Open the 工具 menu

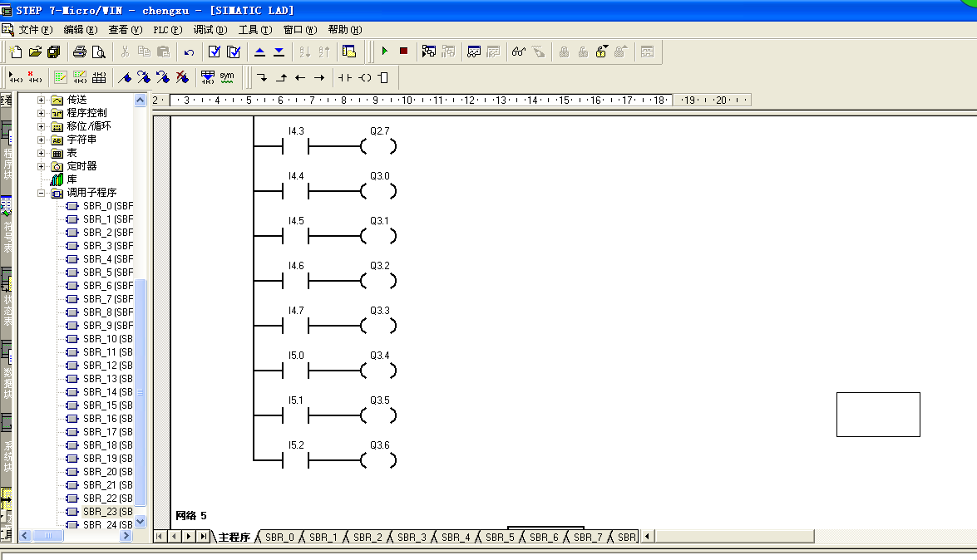point(255,30)
